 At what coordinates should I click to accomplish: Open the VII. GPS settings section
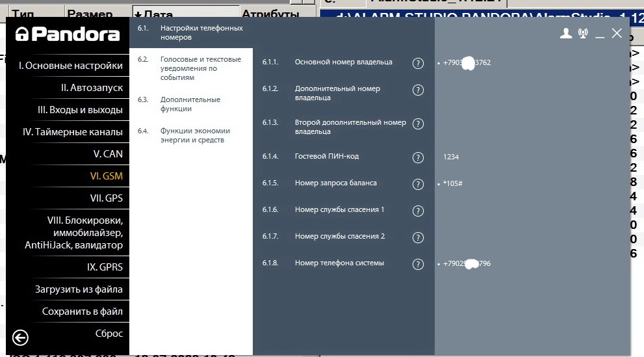tap(105, 198)
